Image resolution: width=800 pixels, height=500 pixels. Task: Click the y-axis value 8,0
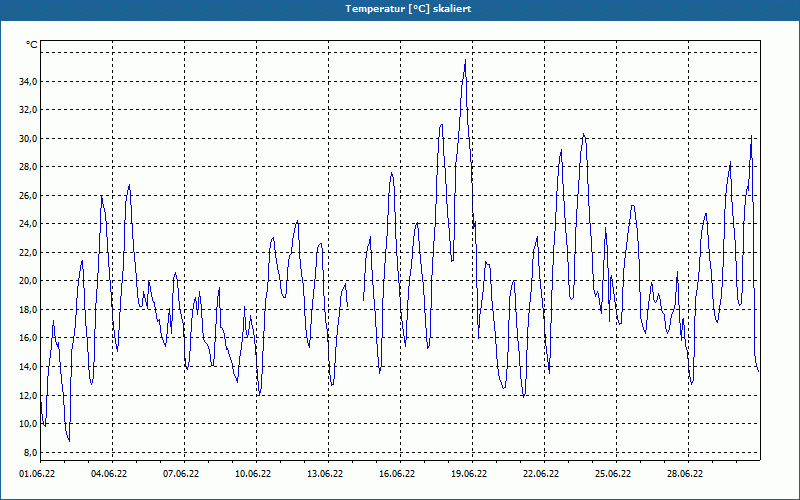(29, 452)
